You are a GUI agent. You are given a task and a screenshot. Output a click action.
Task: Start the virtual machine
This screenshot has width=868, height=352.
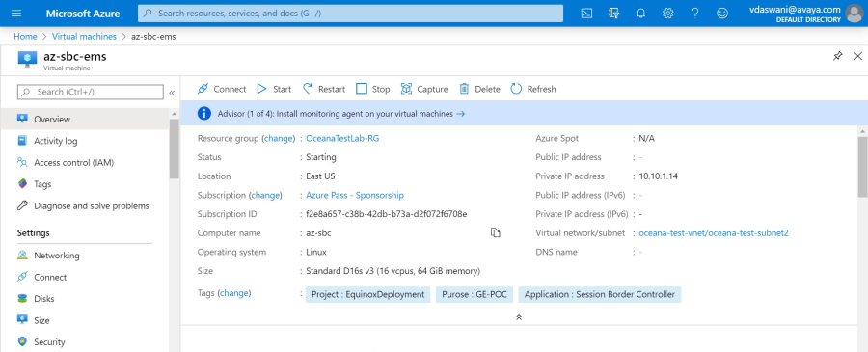pos(274,89)
